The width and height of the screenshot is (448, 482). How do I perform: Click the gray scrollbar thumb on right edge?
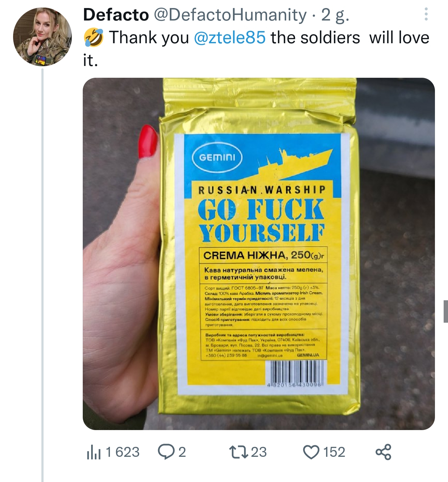pos(446,311)
